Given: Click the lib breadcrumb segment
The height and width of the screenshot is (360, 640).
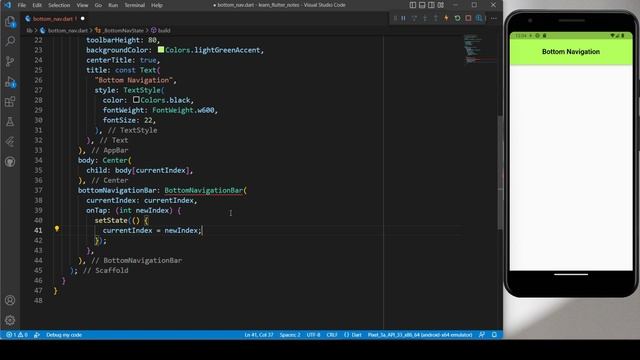Looking at the screenshot, I should point(29,30).
